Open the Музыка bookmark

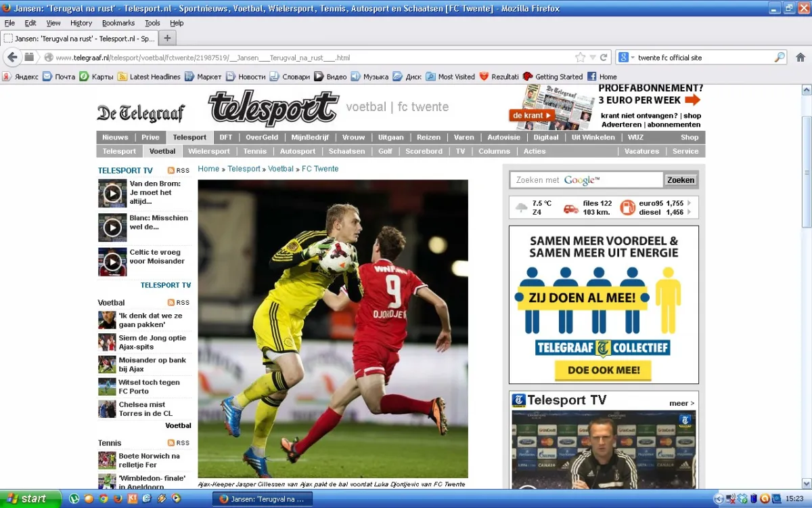pos(370,77)
